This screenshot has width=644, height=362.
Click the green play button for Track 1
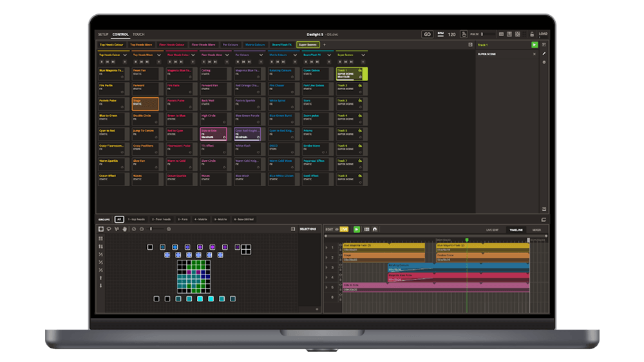point(534,44)
